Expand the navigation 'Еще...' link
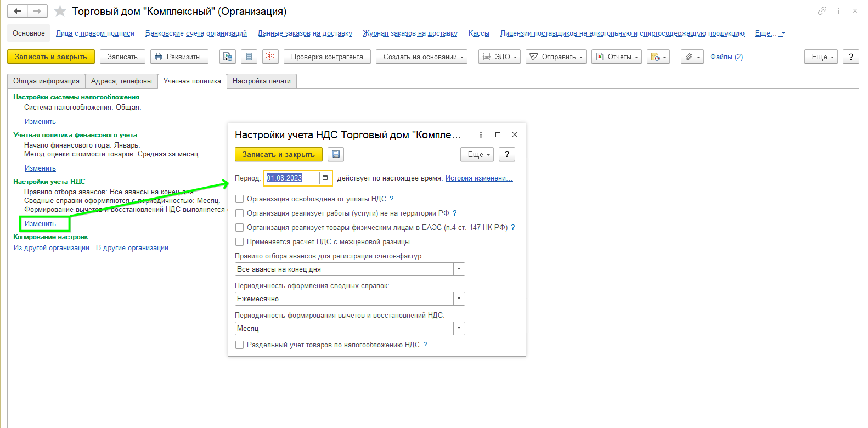 click(770, 33)
